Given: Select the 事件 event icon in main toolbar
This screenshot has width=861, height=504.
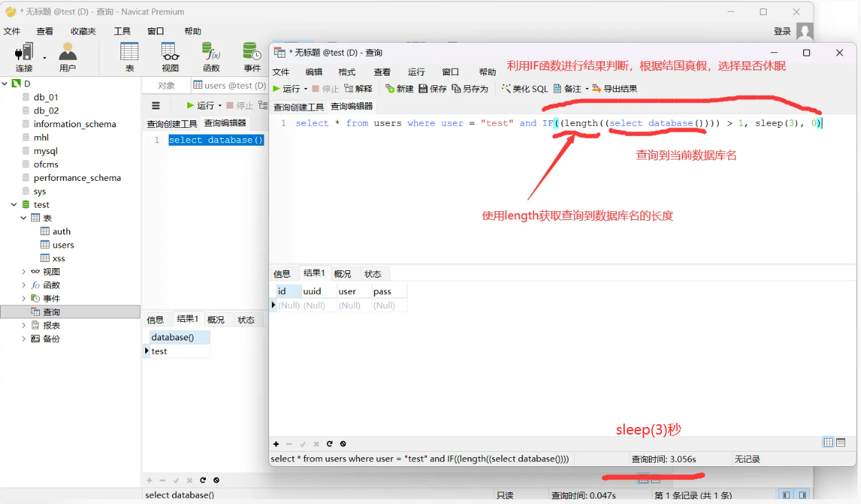Looking at the screenshot, I should (x=252, y=57).
